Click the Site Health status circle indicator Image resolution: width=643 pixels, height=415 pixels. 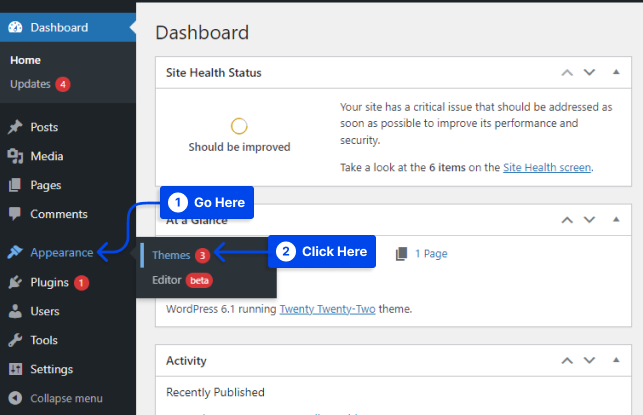coord(239,126)
